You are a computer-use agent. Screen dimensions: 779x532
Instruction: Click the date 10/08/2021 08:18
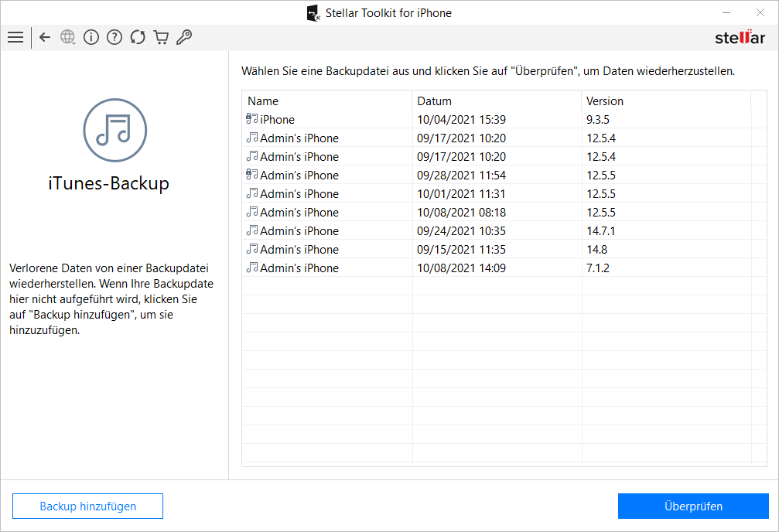click(462, 213)
